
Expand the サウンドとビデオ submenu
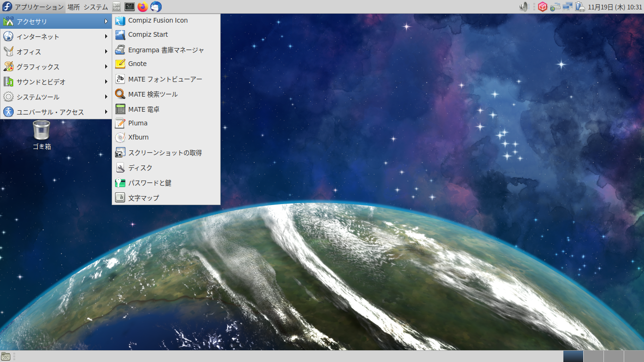point(56,82)
